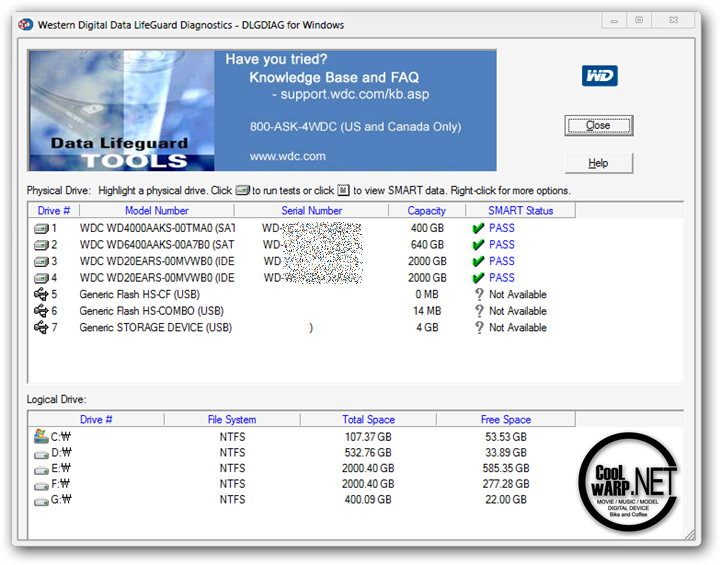Click the green checkmark for the WD6400AAKS drive
Viewport: 720px width, 565px height.
click(478, 245)
